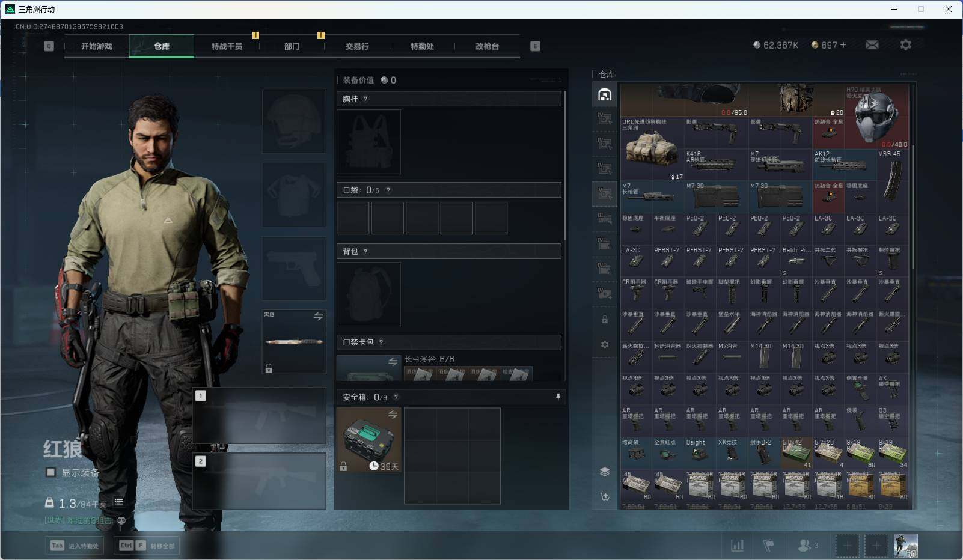Click the help icon next to 背包
This screenshot has height=560, width=963.
pyautogui.click(x=365, y=252)
